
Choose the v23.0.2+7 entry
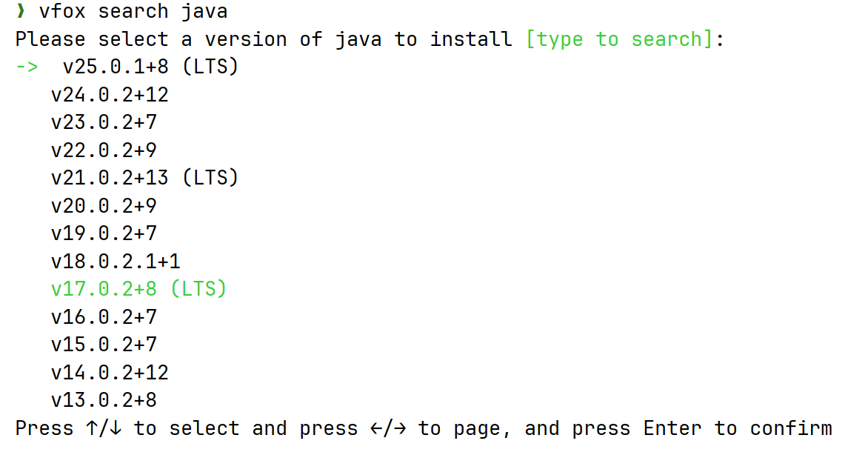tap(104, 122)
